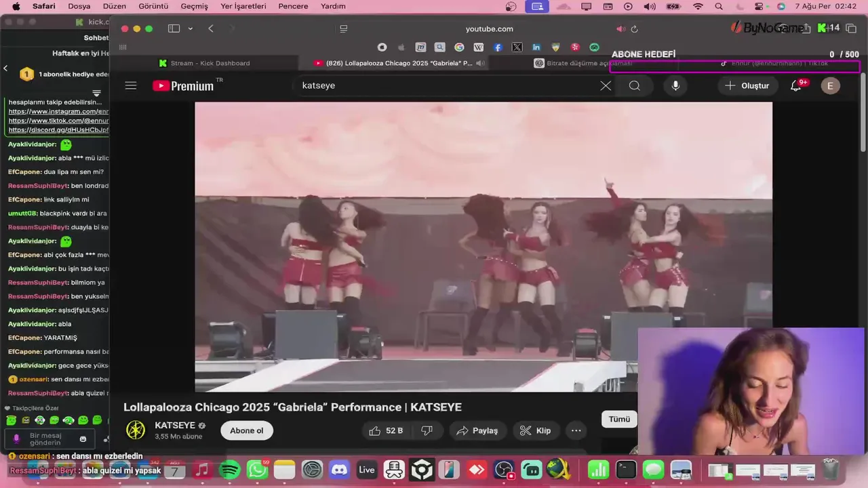Open Ableton Live from the Dock
Image resolution: width=868 pixels, height=488 pixels.
(367, 469)
